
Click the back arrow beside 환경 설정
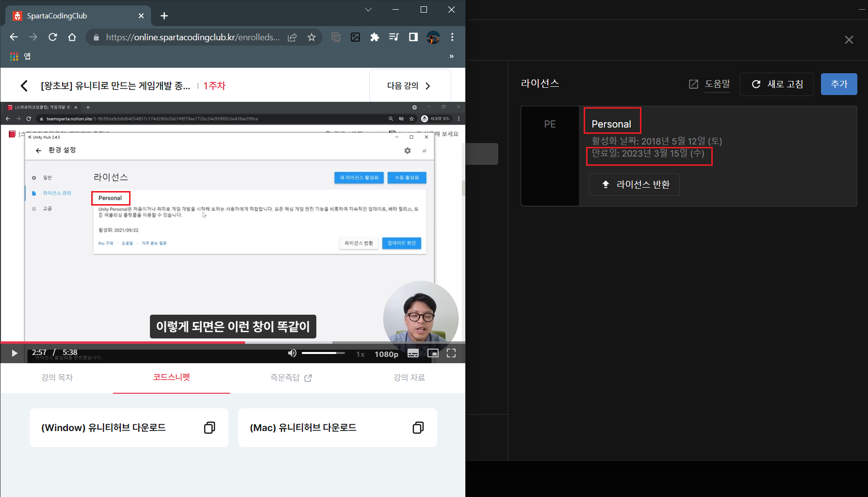point(38,150)
